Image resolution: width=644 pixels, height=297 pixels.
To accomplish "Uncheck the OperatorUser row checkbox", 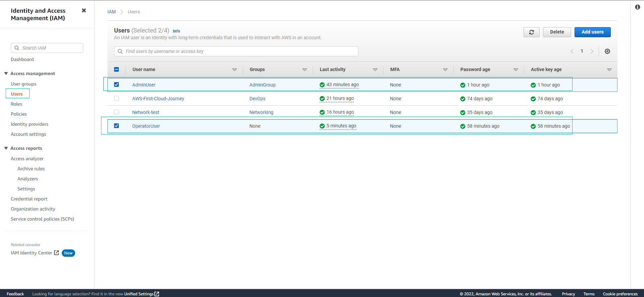I will pyautogui.click(x=116, y=126).
